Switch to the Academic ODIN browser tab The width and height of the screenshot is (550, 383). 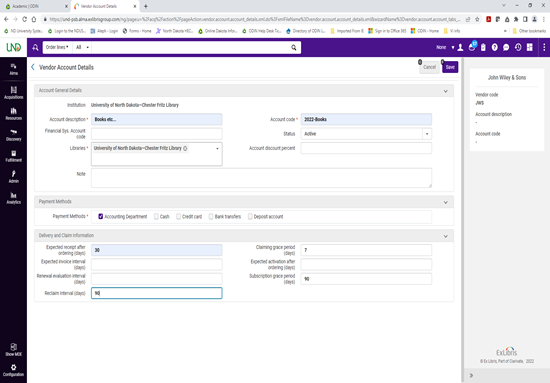pos(35,6)
